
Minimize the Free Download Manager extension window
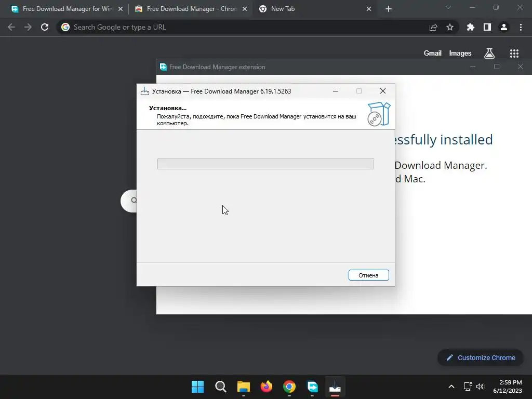(473, 66)
